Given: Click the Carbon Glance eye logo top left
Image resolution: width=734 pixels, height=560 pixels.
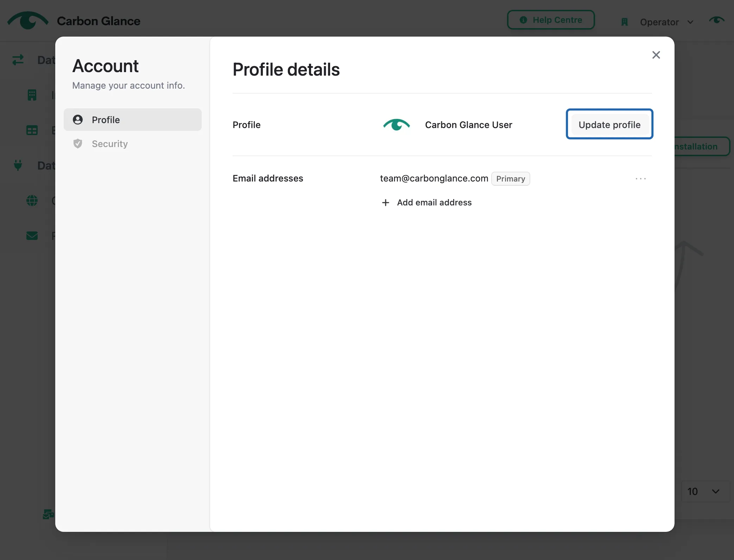Looking at the screenshot, I should pyautogui.click(x=28, y=20).
